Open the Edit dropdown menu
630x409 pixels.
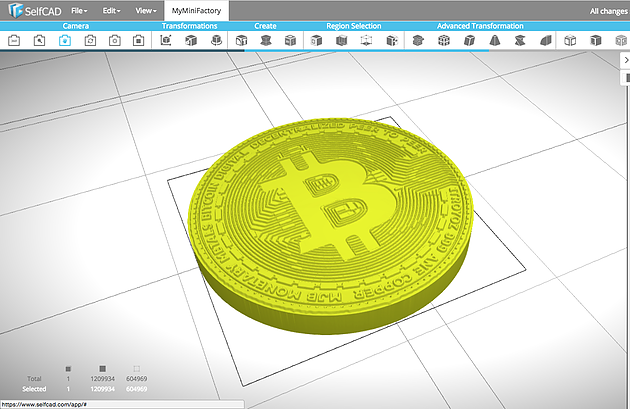pos(111,11)
